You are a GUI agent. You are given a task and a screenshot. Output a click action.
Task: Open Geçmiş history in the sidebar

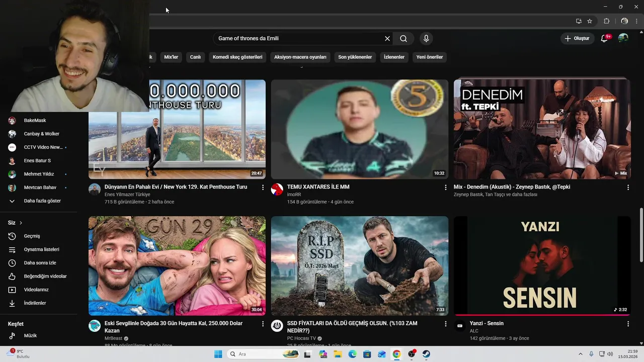pyautogui.click(x=38, y=236)
